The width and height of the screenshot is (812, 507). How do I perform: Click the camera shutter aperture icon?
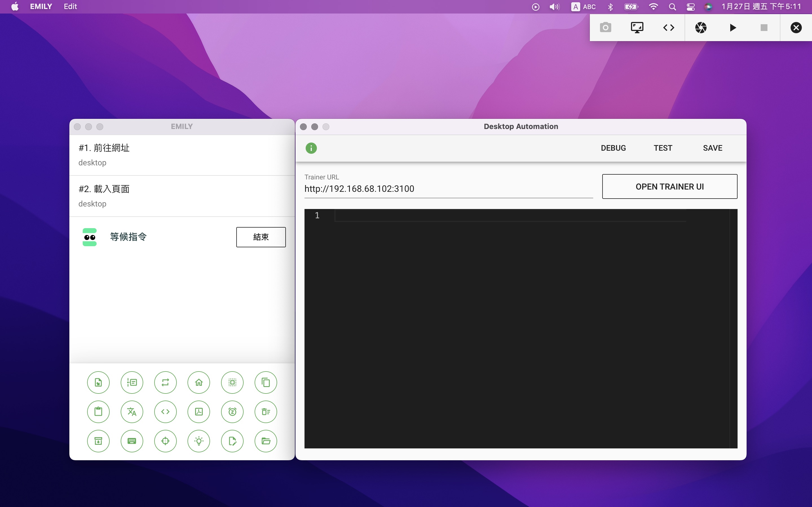[x=701, y=28]
